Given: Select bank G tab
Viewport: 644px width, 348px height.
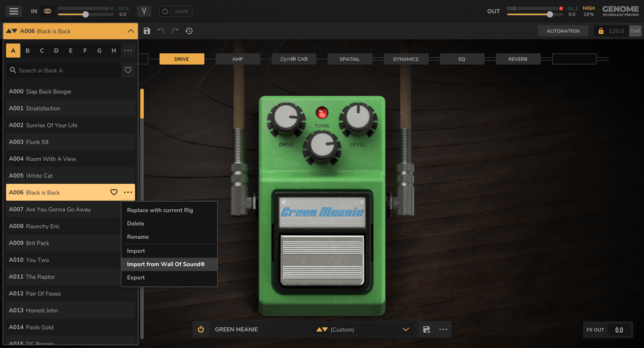Looking at the screenshot, I should [x=100, y=51].
